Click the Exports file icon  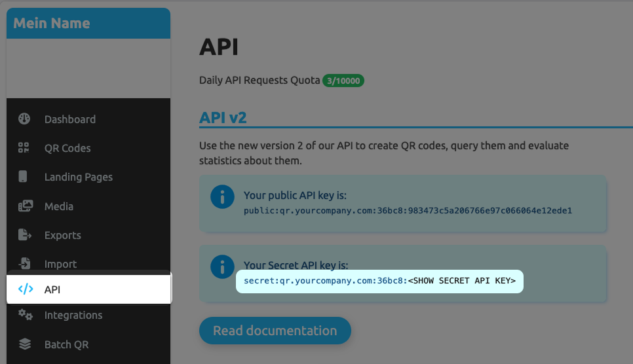pos(25,234)
